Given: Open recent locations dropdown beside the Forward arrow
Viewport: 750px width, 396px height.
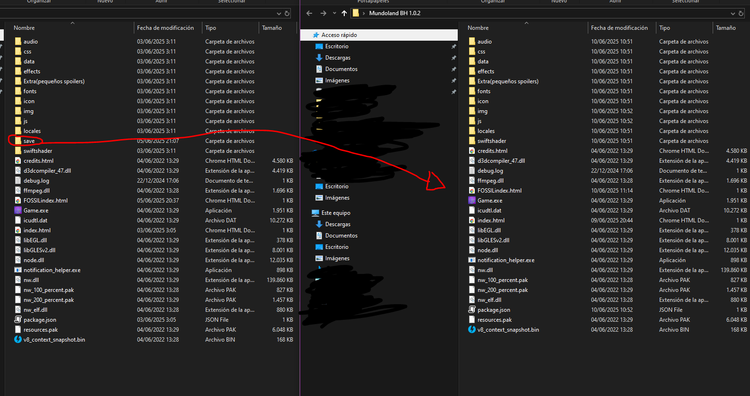Looking at the screenshot, I should coord(334,13).
